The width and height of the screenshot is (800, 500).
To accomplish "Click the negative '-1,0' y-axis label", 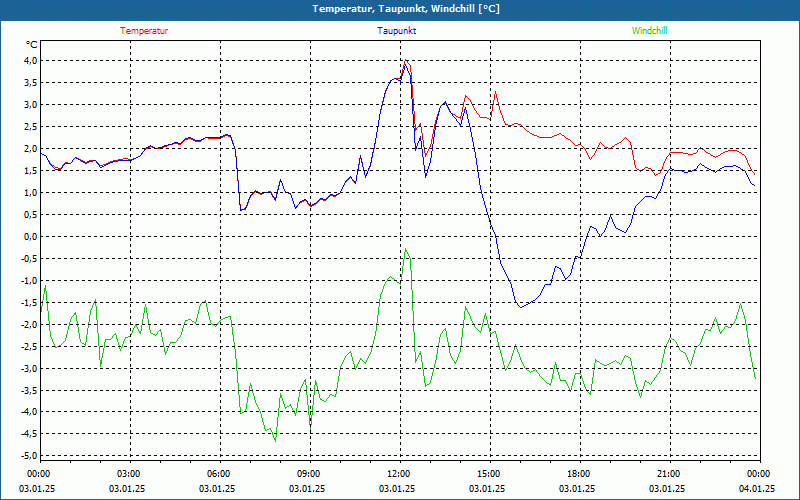I will 30,280.
